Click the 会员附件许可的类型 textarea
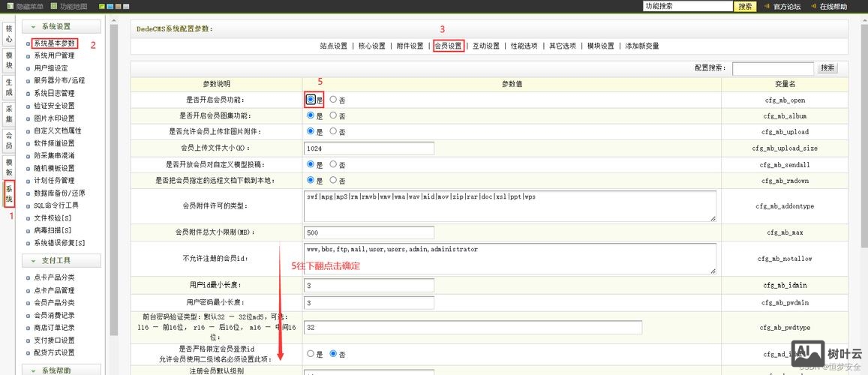This screenshot has height=375, width=868. (x=510, y=206)
